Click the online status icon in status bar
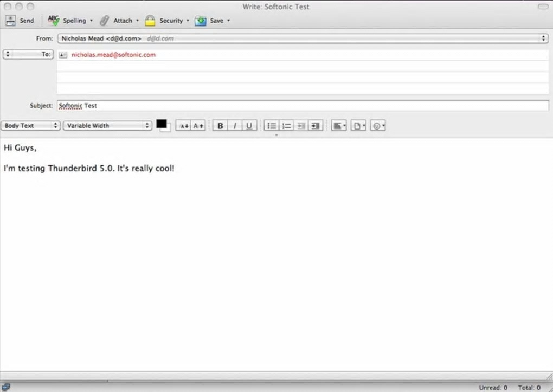 tap(5, 387)
